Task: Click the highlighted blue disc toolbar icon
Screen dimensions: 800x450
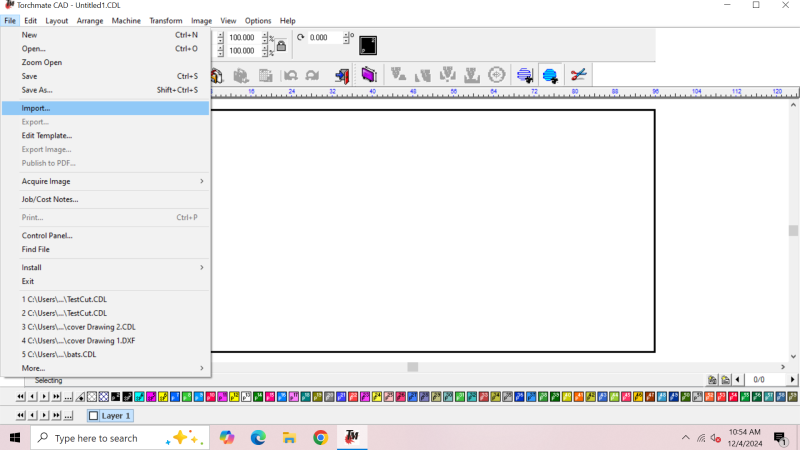Action: [550, 75]
